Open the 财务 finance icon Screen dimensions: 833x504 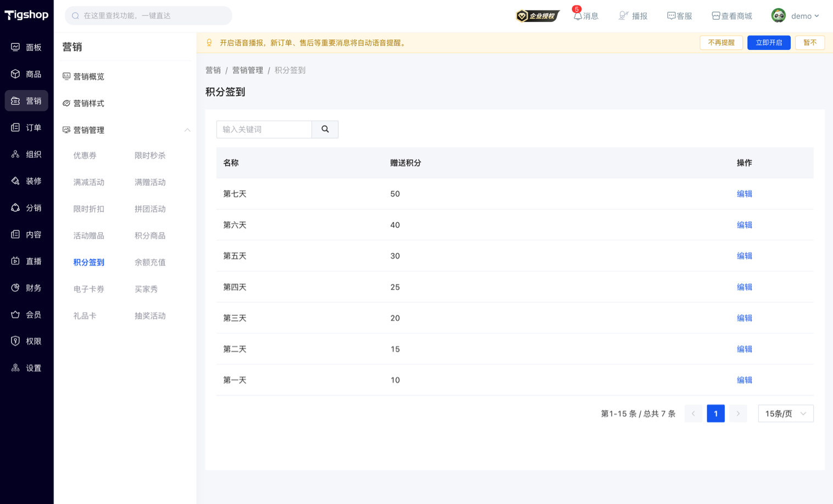tap(15, 288)
